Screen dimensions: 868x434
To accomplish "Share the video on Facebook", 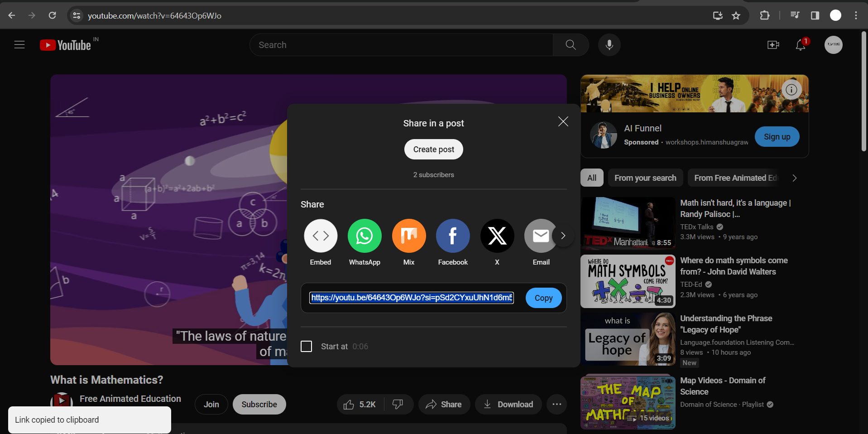I will (453, 236).
